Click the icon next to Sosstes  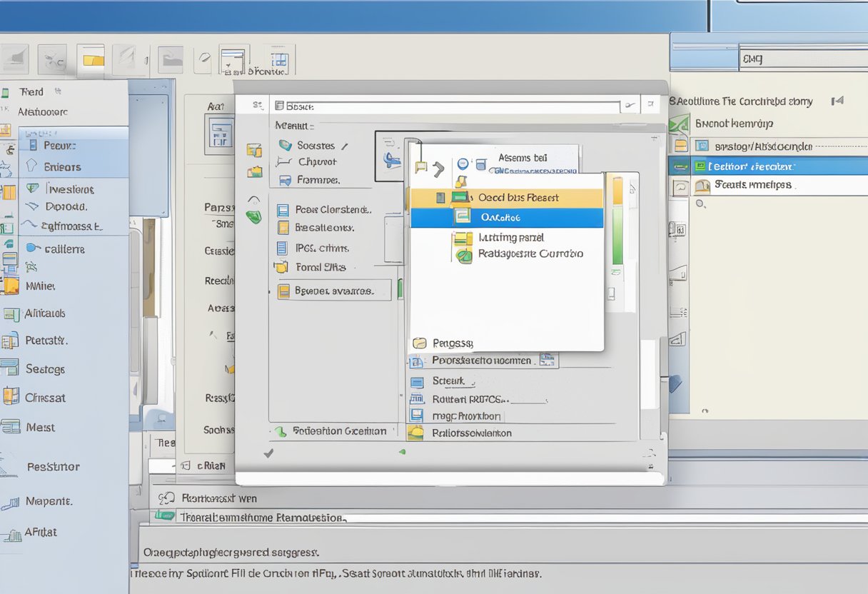[286, 145]
